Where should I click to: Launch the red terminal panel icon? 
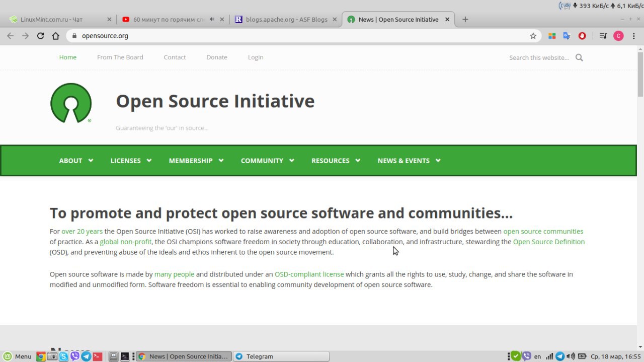pos(98,356)
